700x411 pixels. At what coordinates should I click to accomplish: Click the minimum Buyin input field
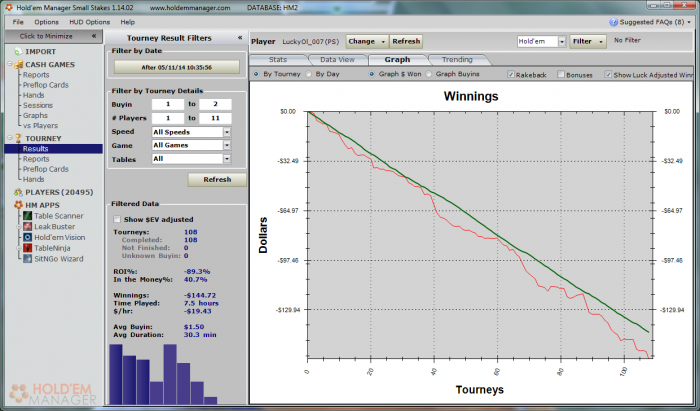point(168,104)
